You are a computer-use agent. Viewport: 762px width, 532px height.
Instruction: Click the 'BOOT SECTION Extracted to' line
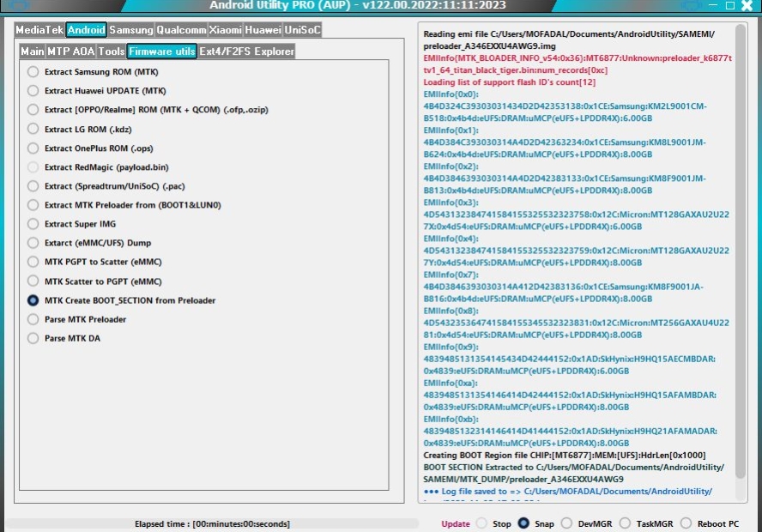pos(573,473)
